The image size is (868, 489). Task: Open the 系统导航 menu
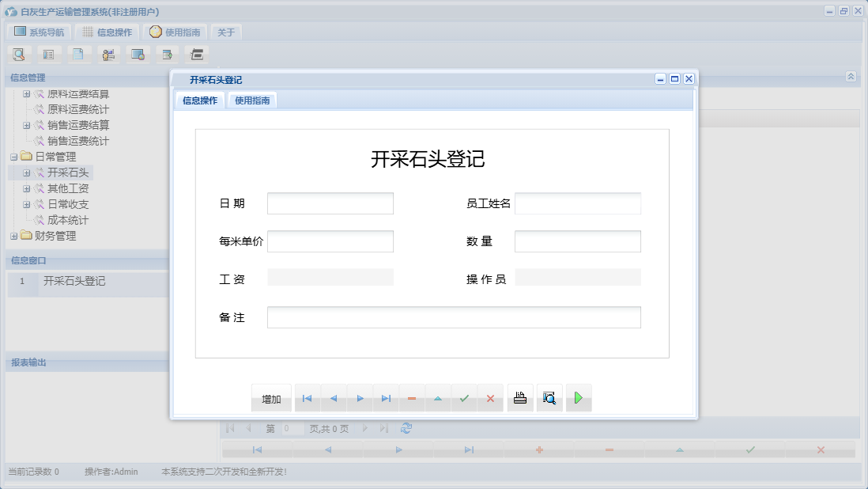[x=40, y=32]
